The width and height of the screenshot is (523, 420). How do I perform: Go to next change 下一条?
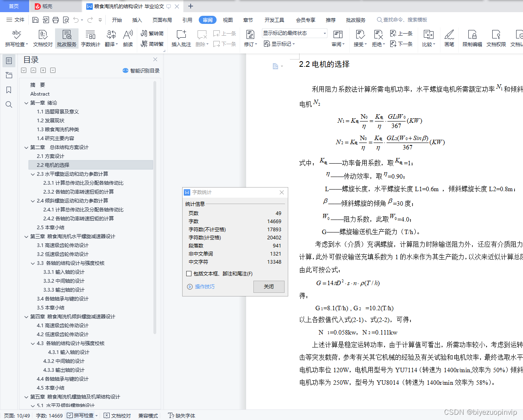pos(401,44)
